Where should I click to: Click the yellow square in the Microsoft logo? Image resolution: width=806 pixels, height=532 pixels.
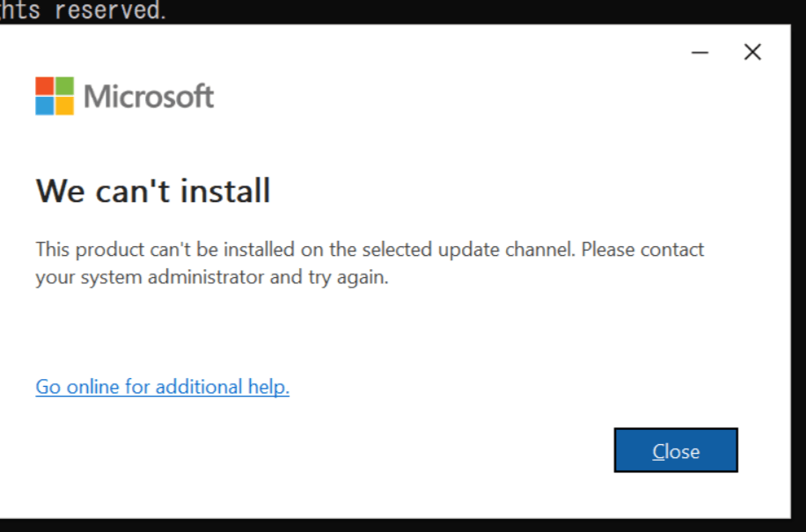point(64,106)
